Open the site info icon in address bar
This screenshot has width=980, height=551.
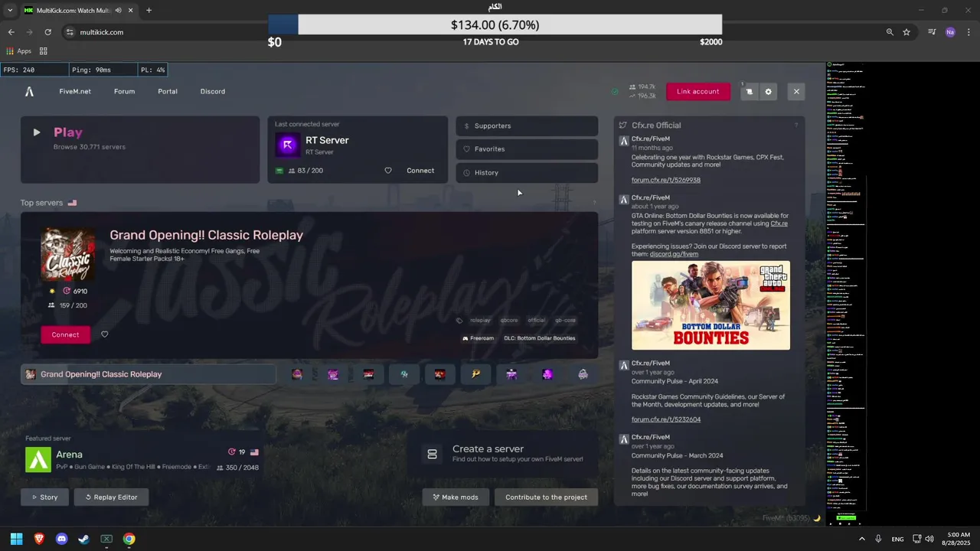[70, 32]
